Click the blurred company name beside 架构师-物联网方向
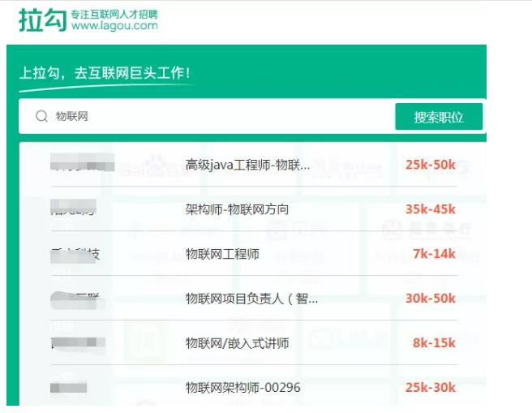 pos(73,208)
